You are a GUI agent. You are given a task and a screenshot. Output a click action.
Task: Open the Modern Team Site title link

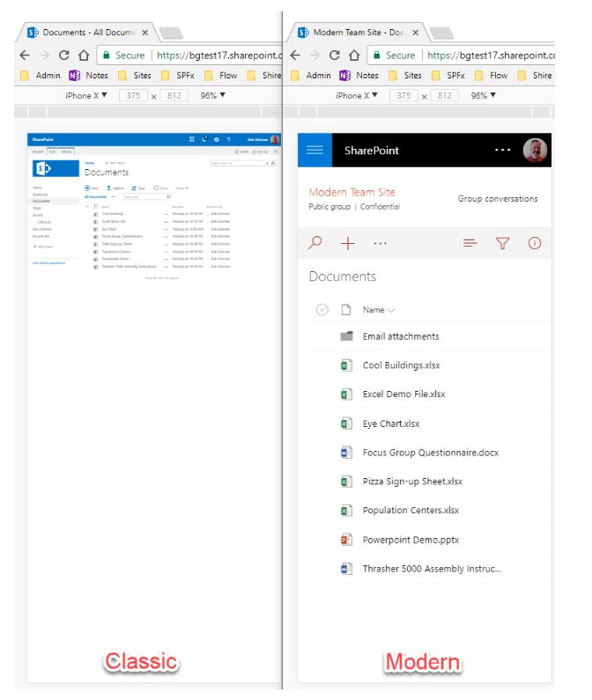click(x=351, y=192)
